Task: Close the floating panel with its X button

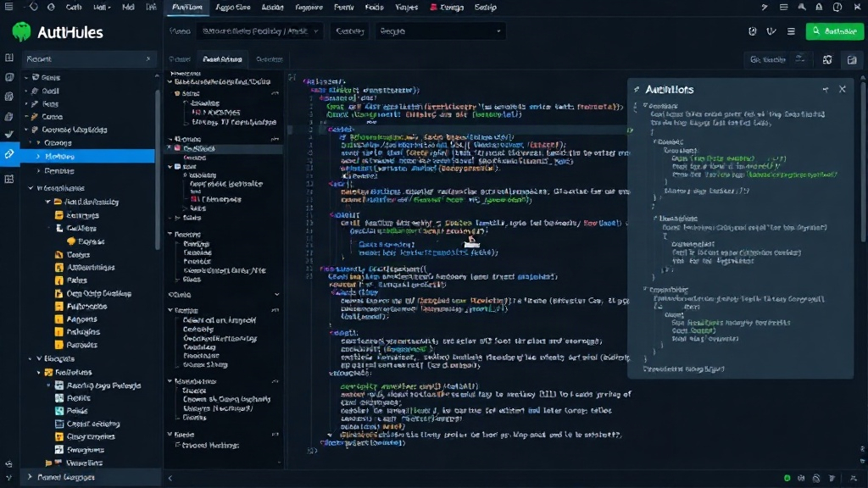Action: coord(842,89)
